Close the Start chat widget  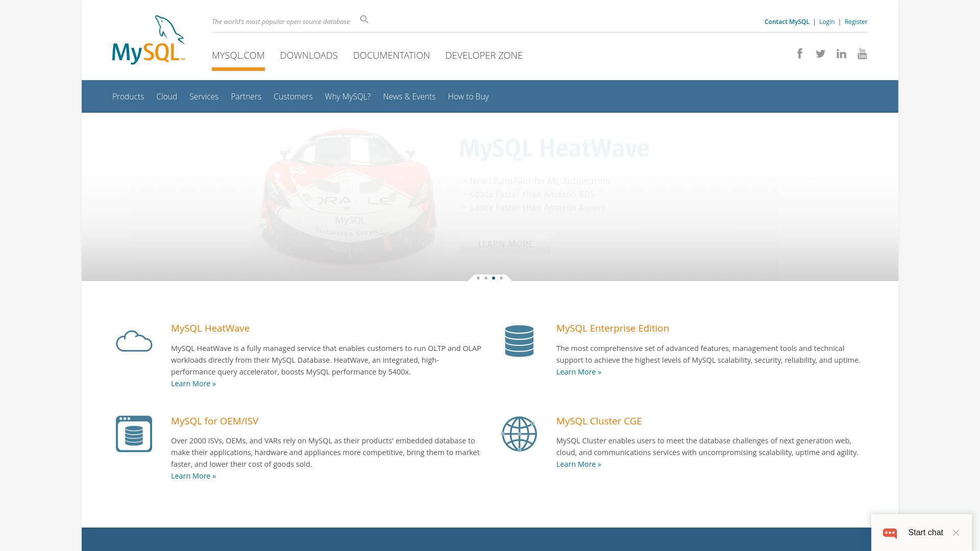click(x=956, y=533)
